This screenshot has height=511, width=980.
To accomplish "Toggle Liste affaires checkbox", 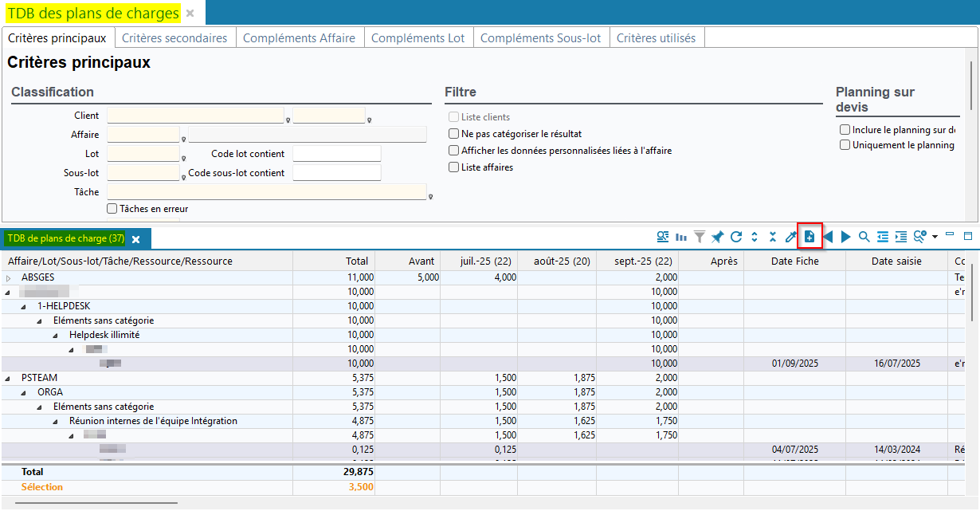I will [454, 167].
